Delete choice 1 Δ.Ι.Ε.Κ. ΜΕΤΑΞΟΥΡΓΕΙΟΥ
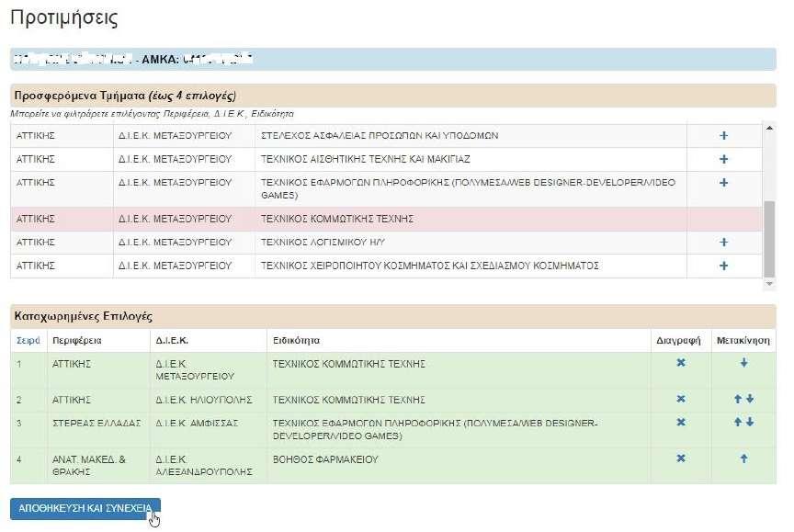794x532 pixels. [681, 362]
